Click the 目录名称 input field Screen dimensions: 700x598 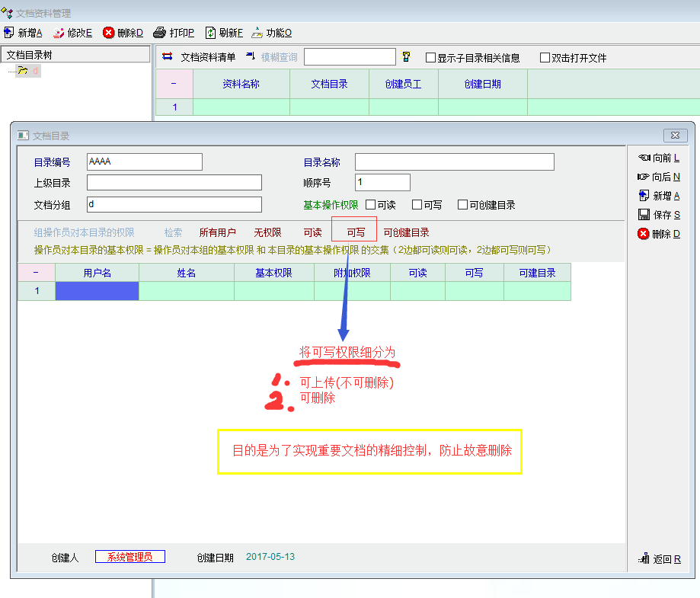[454, 162]
